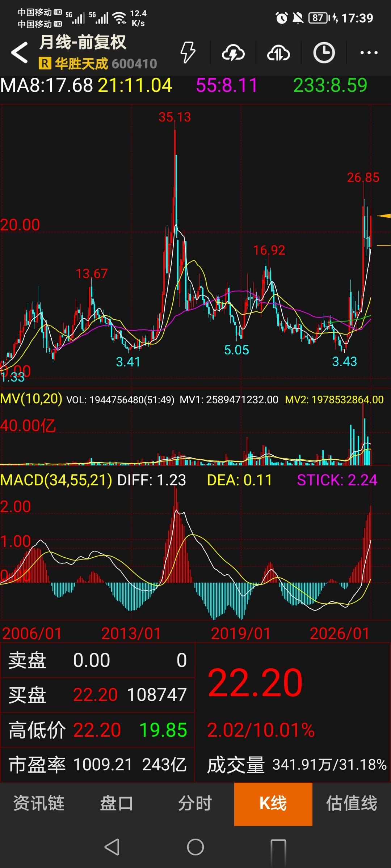Tap the 13.67 high price label

pyautogui.click(x=92, y=273)
